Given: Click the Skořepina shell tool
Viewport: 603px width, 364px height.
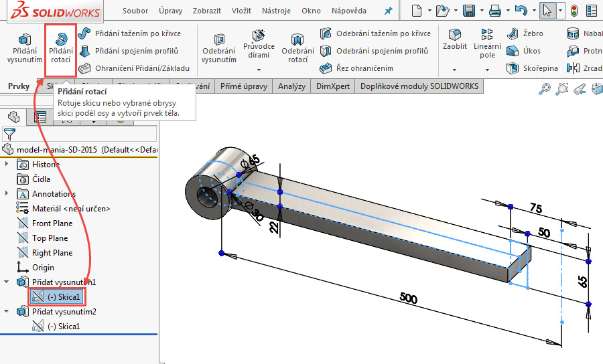Looking at the screenshot, I should 532,68.
